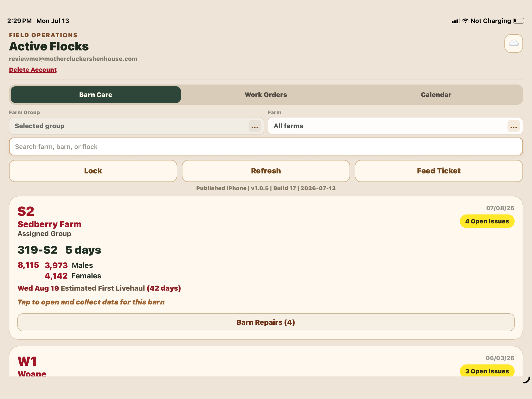This screenshot has width=532, height=399.
Task: Tap the 07/08/26 date on S2 card
Action: pos(500,208)
